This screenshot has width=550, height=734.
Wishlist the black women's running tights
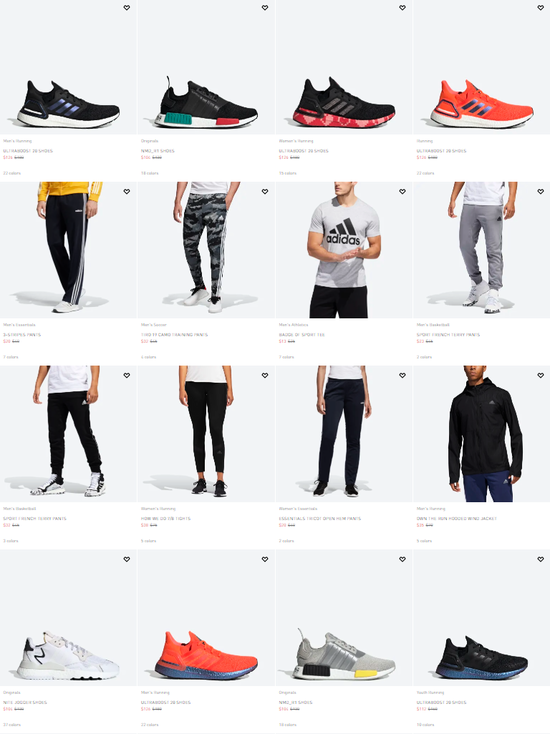[264, 375]
